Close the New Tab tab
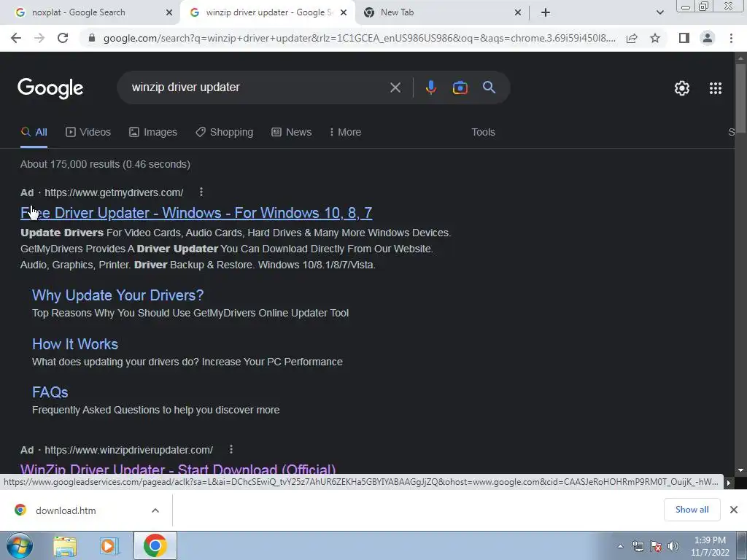 pyautogui.click(x=518, y=13)
